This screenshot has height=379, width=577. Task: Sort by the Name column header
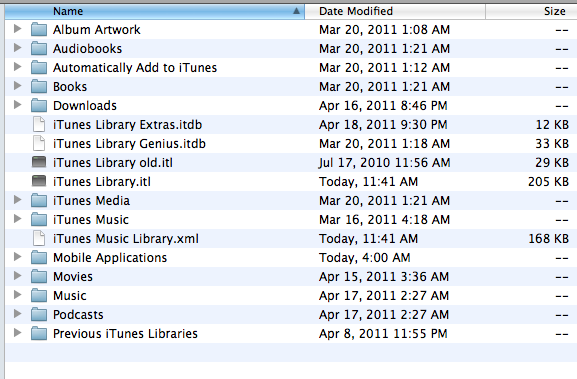155,11
